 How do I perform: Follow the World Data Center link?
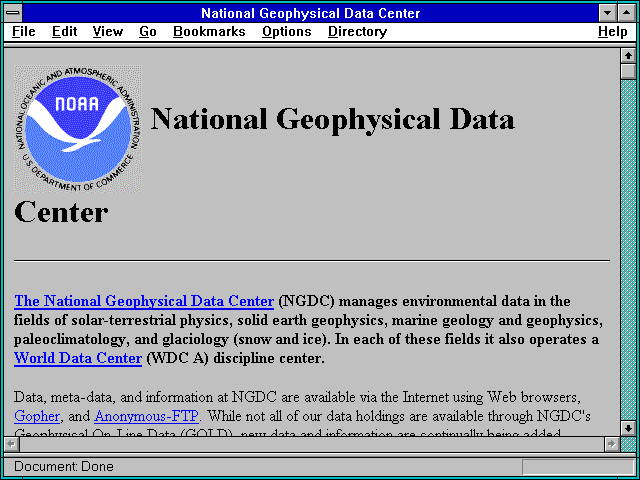pos(78,358)
